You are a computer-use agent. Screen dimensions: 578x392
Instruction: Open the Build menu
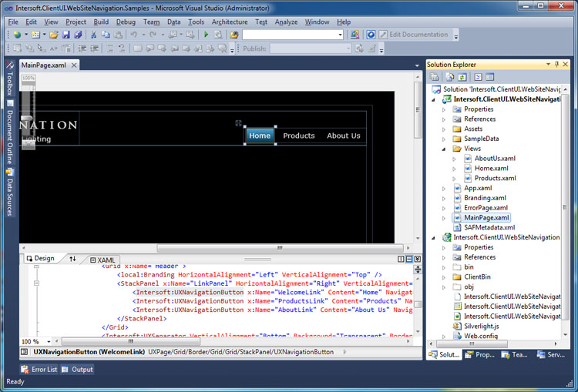[x=101, y=22]
